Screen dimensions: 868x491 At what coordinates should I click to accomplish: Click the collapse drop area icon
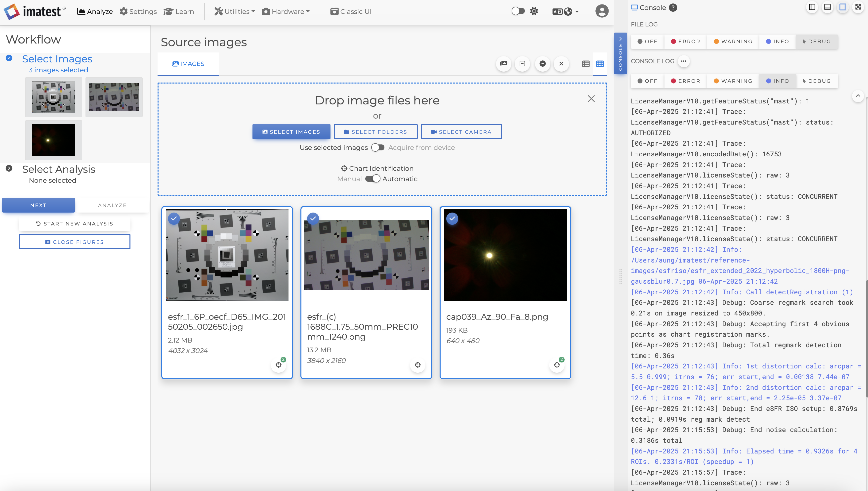pos(522,63)
